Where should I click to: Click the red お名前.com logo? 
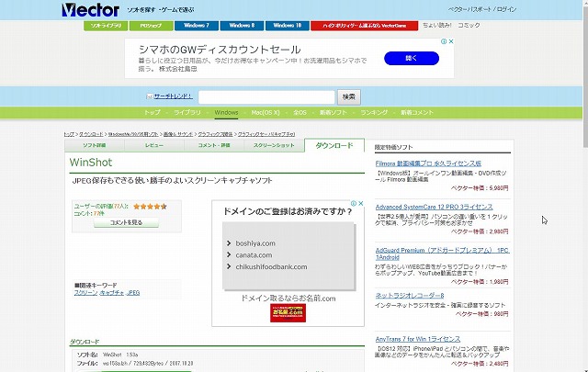[x=288, y=312]
